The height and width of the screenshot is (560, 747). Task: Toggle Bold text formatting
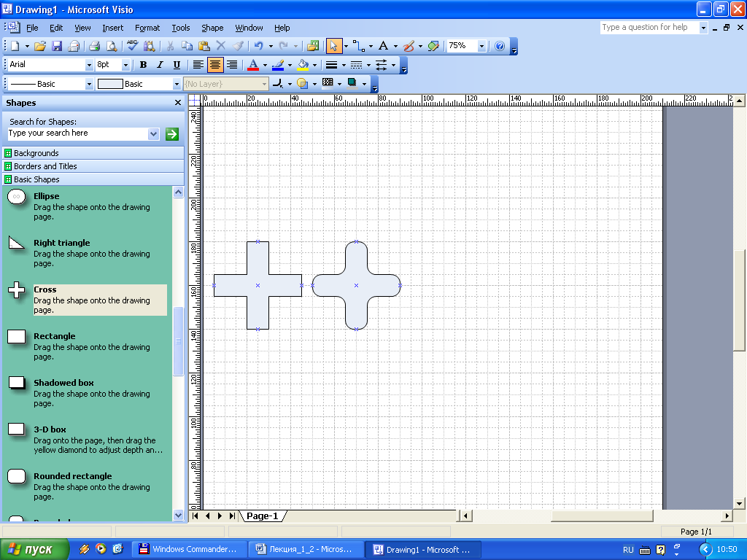coord(143,65)
